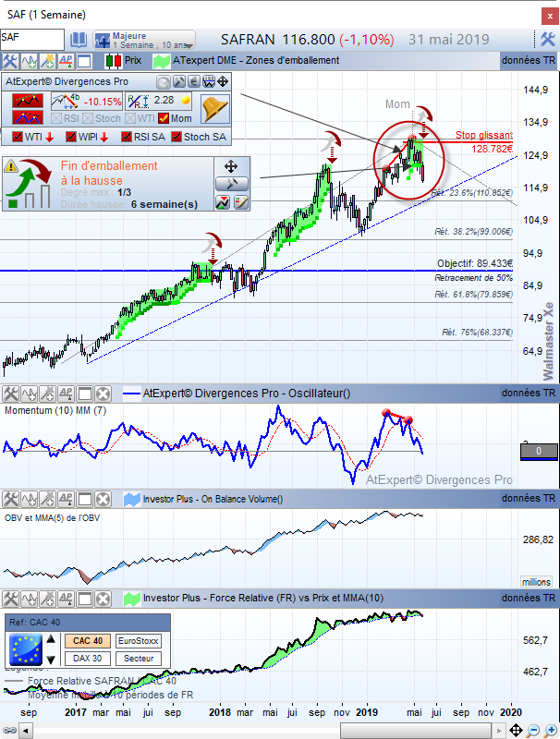The height and width of the screenshot is (739, 560).
Task: Close the Force Relative panel
Action: [103, 599]
